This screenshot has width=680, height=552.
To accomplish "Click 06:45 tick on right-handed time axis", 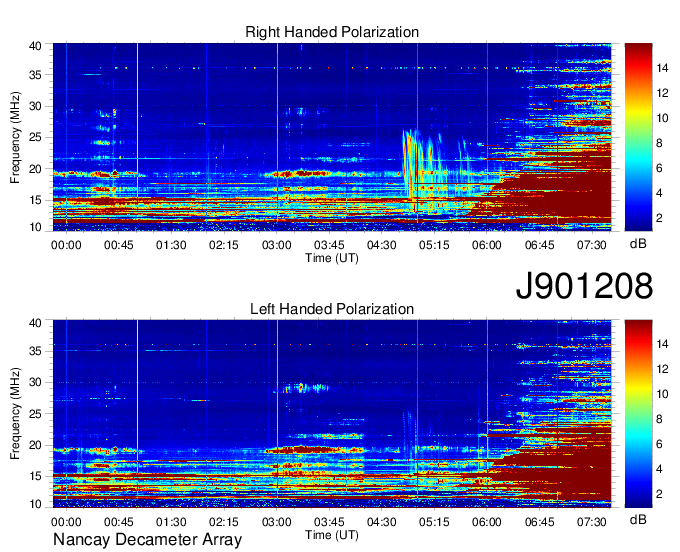I will point(539,245).
